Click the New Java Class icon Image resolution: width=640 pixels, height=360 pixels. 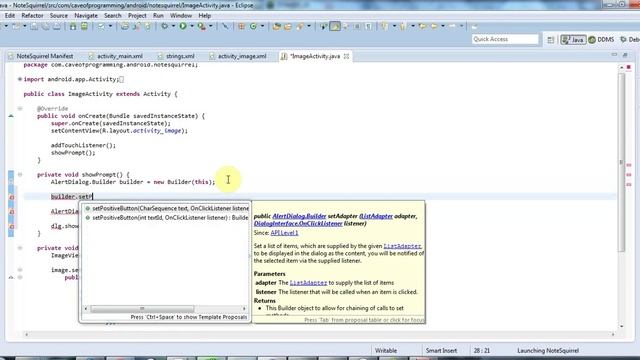tap(253, 27)
